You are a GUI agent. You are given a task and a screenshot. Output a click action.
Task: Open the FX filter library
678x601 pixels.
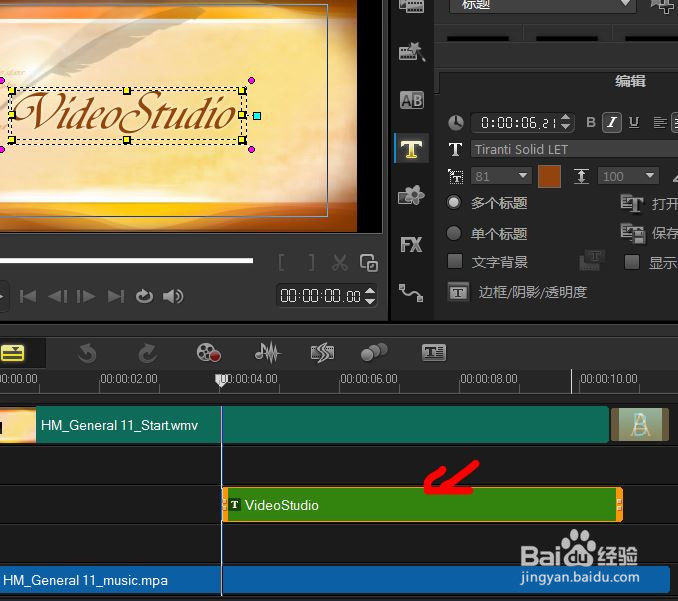pos(411,245)
